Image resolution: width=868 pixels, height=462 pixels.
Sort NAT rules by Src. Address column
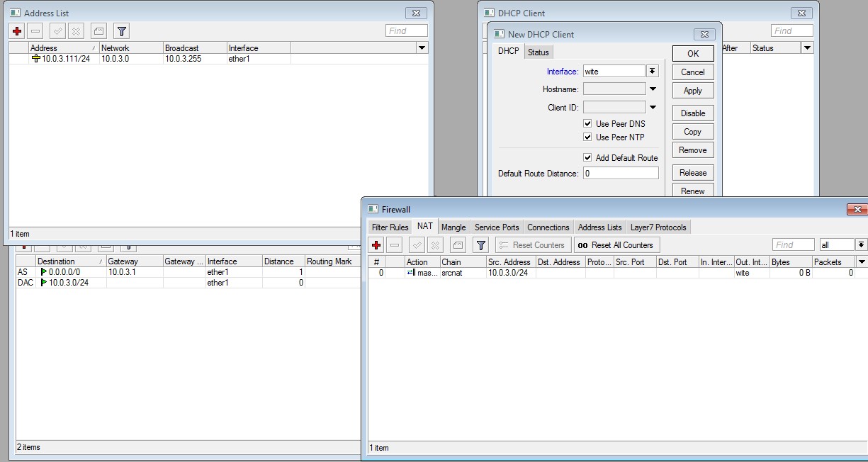coord(511,262)
